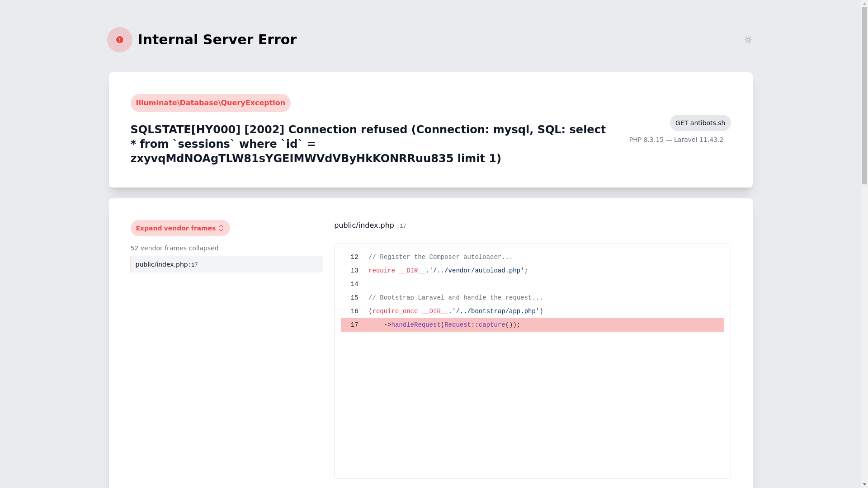Click the red error alert icon
The width and height of the screenshot is (868, 488).
(119, 40)
